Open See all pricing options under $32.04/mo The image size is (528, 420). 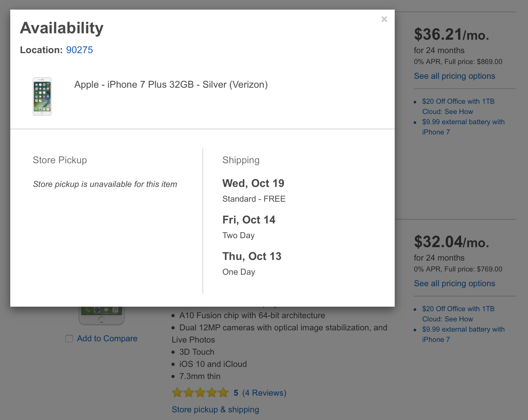pyautogui.click(x=454, y=284)
